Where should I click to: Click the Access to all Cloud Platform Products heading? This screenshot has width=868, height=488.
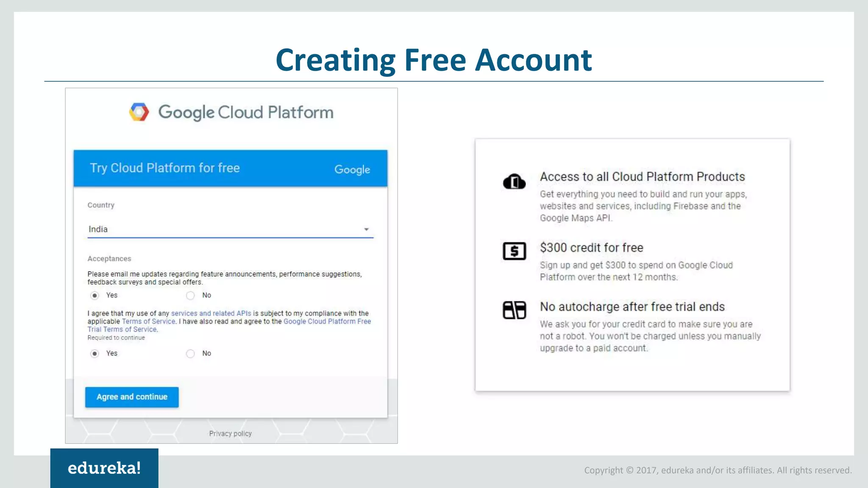click(x=642, y=177)
